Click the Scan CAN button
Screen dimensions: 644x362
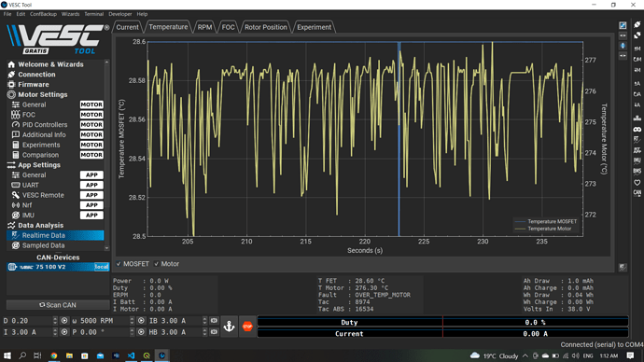[58, 305]
